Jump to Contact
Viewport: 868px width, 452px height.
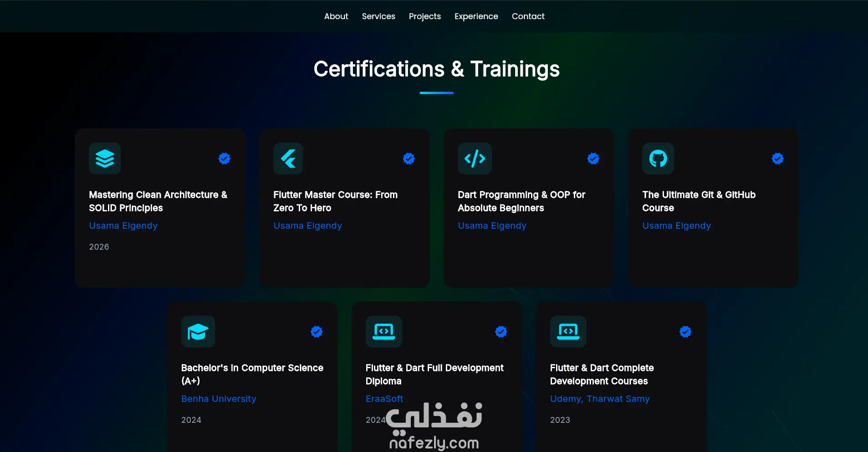(x=528, y=16)
